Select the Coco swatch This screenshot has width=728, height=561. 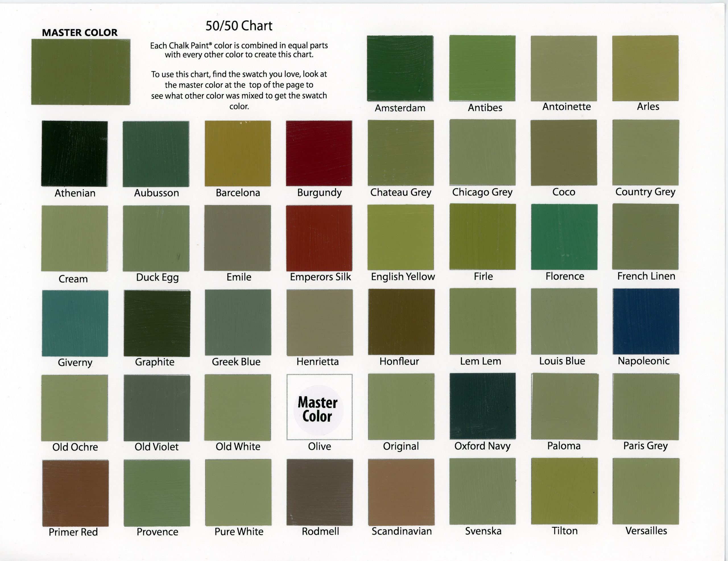click(564, 152)
